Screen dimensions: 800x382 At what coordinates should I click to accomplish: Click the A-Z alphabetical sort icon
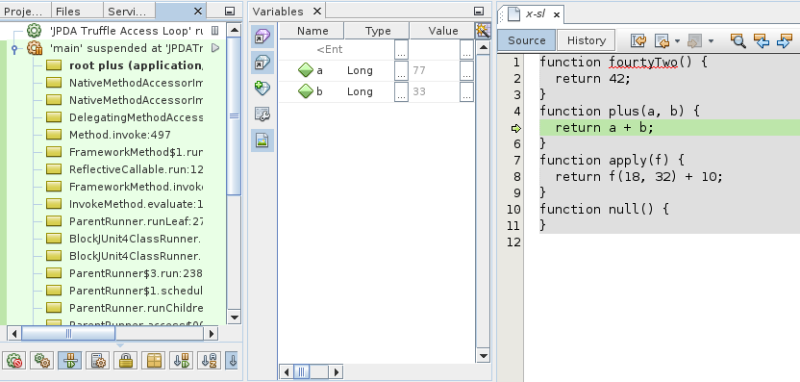(209, 361)
